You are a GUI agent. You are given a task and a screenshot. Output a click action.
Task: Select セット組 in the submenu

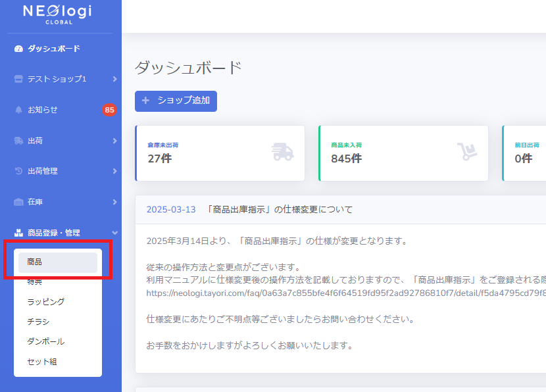click(x=42, y=362)
